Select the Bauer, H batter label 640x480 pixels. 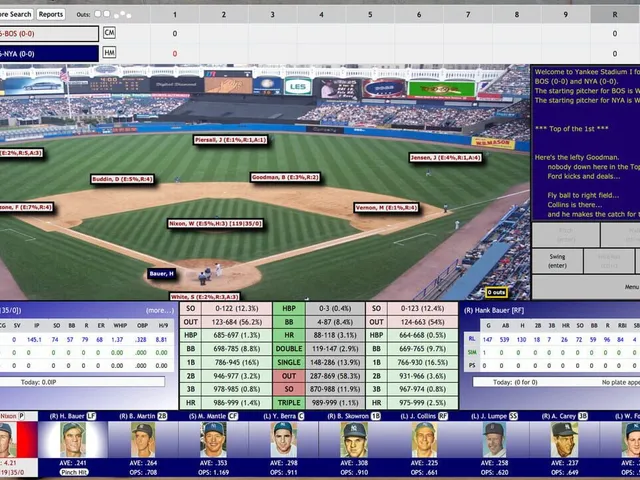162,273
